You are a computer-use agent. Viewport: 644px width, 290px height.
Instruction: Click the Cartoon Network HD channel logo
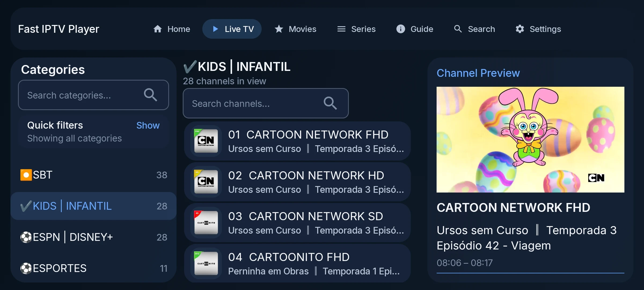pyautogui.click(x=206, y=182)
